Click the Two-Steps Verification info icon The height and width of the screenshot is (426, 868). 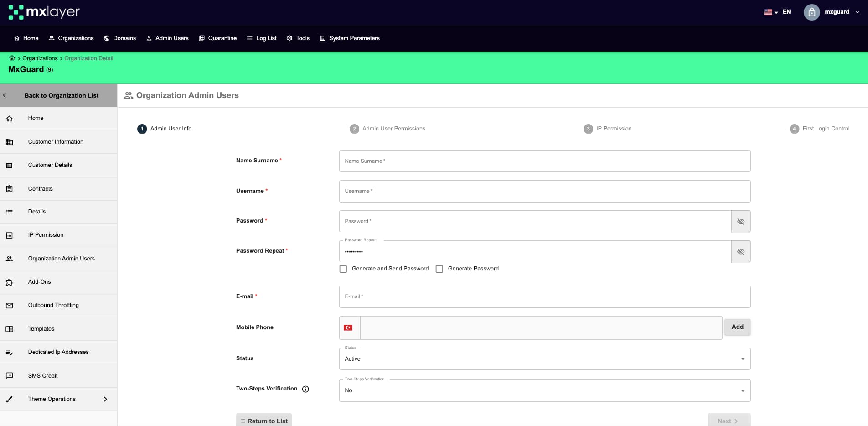(305, 389)
